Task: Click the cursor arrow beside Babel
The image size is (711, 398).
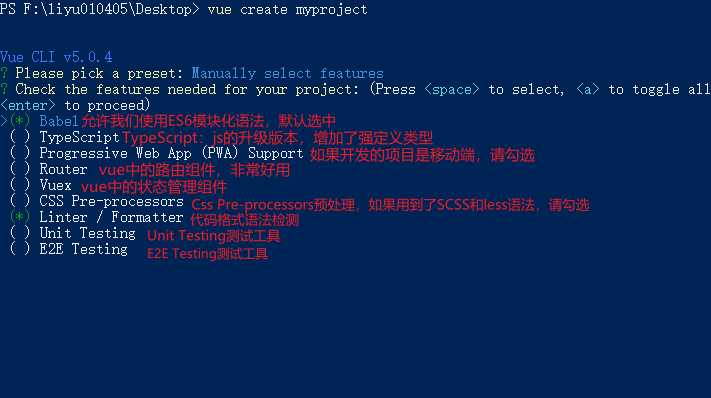Action: (x=4, y=121)
